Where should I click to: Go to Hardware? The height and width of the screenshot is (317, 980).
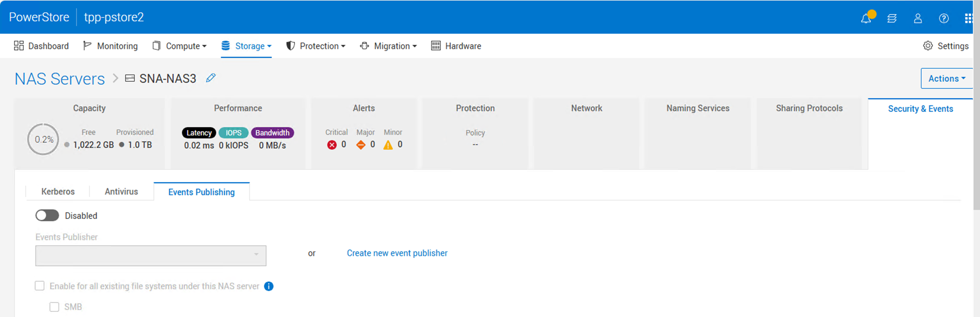(456, 46)
